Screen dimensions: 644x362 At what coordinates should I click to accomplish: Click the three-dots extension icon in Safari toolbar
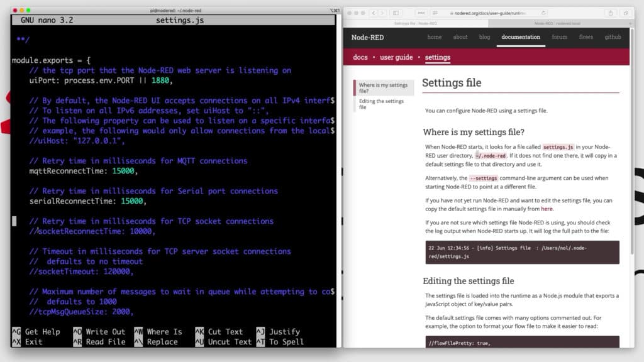421,13
